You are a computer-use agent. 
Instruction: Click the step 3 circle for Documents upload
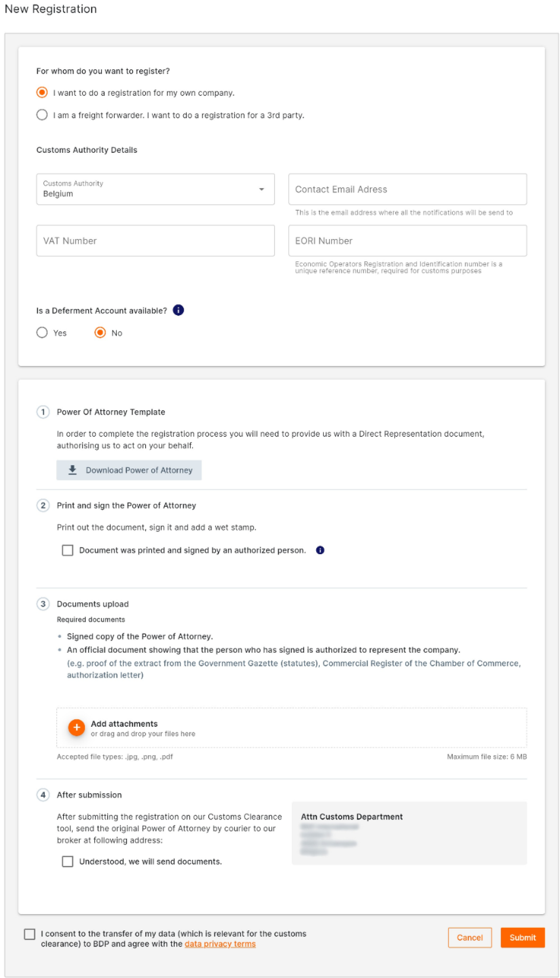pos(43,604)
